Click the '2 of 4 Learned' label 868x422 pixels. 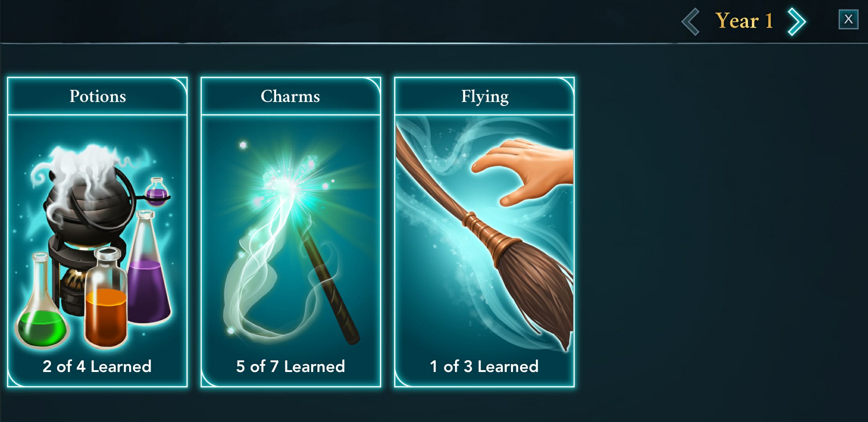click(97, 367)
